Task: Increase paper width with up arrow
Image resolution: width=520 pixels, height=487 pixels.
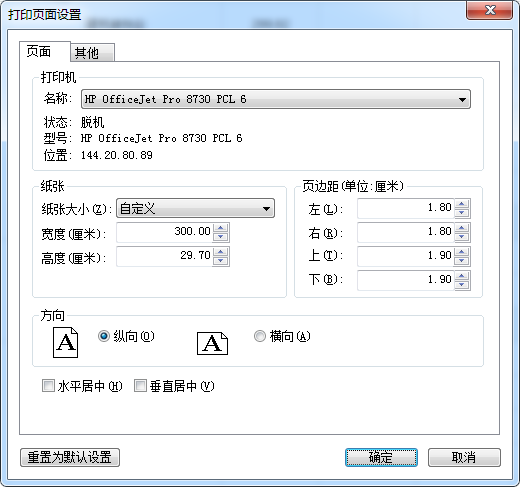Action: (221, 228)
